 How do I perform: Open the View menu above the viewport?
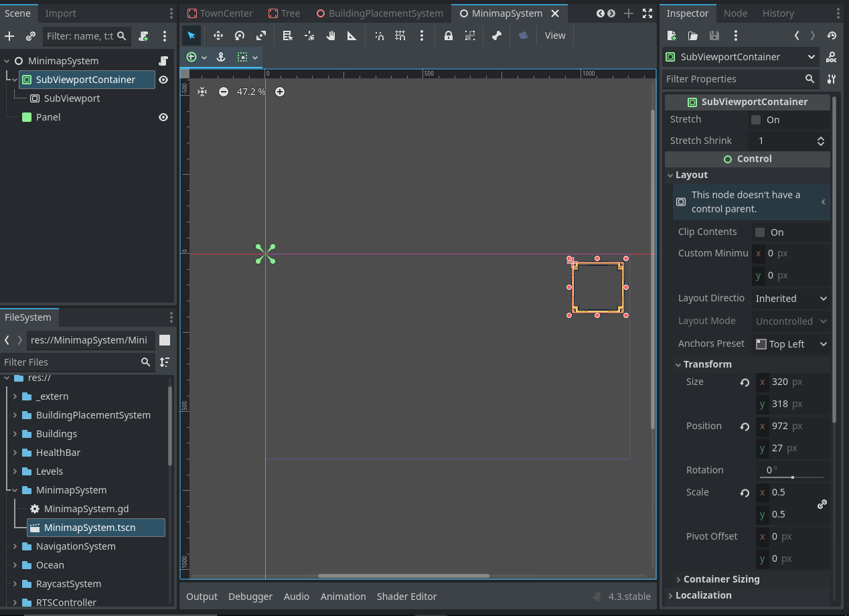tap(555, 35)
